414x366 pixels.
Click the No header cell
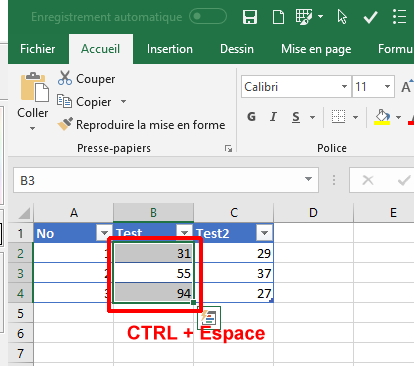tap(73, 233)
